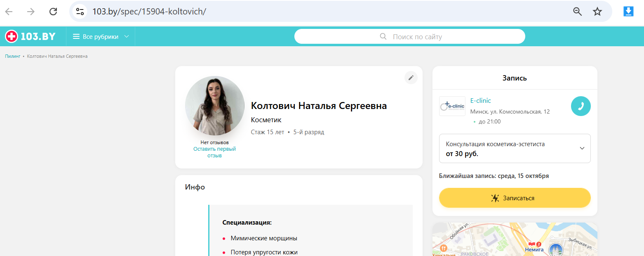Screen dimensions: 644x256
Task: Open the Консультация косметика-эстетиста service dropdown
Action: coord(515,149)
